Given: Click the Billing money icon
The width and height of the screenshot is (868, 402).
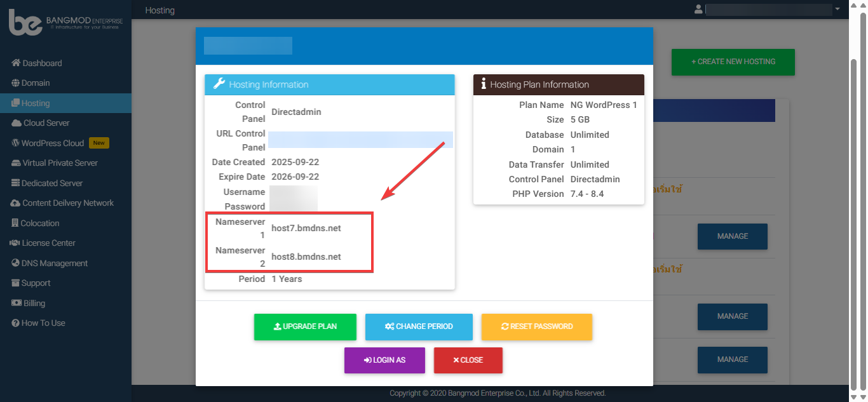Looking at the screenshot, I should point(16,304).
